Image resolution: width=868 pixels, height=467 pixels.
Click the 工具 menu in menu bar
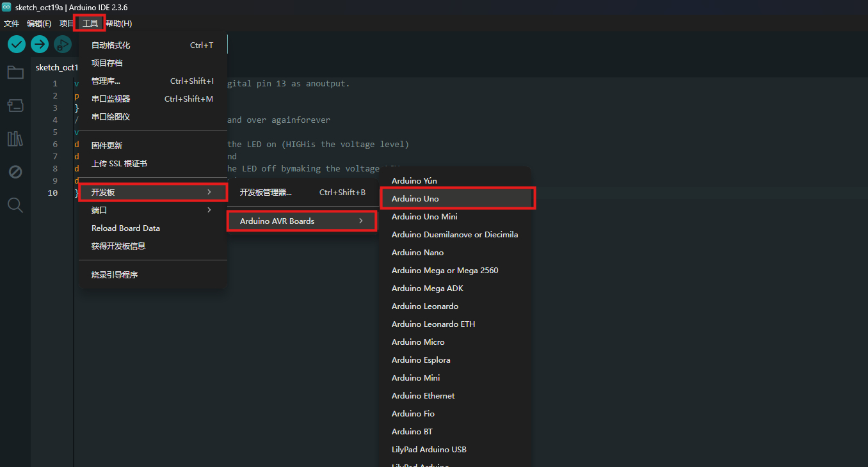[x=90, y=24]
